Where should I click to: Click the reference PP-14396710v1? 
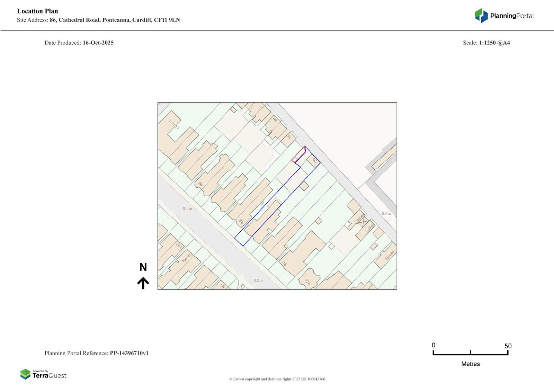(129, 353)
